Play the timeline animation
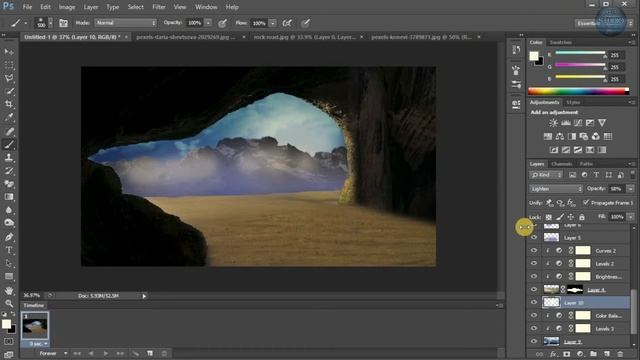The width and height of the screenshot is (640, 360). click(x=106, y=353)
